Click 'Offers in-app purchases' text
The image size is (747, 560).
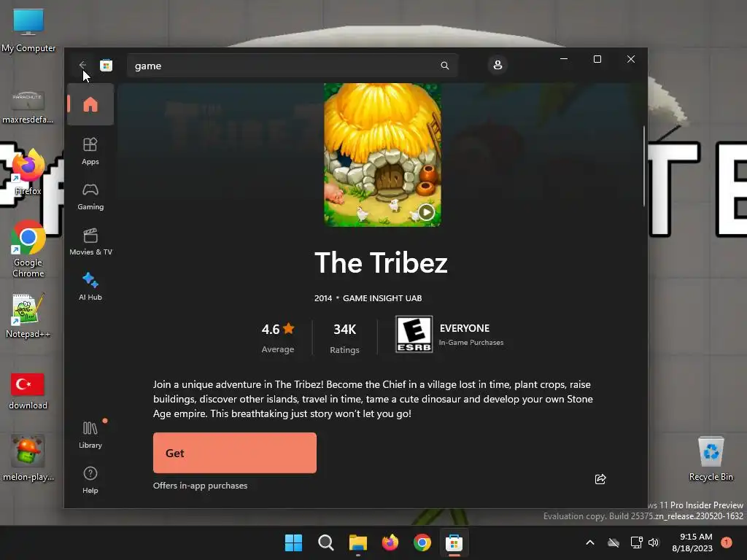point(200,486)
